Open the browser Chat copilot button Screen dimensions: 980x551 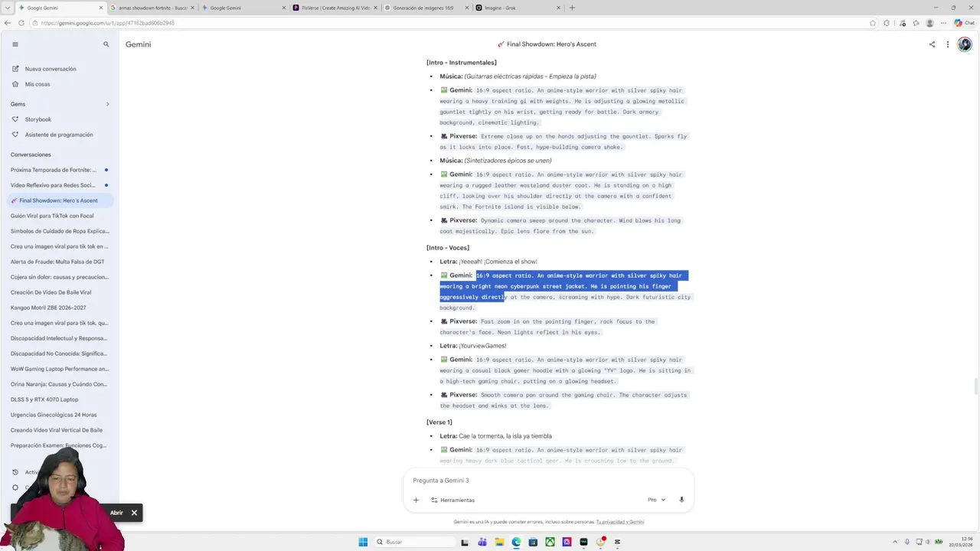[963, 23]
